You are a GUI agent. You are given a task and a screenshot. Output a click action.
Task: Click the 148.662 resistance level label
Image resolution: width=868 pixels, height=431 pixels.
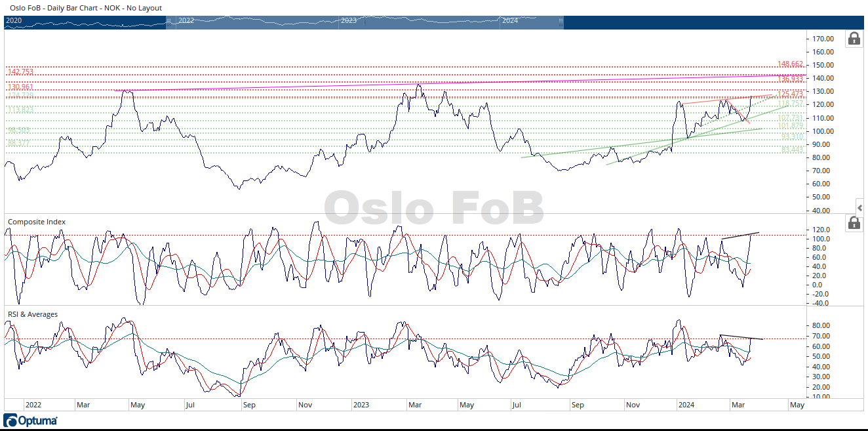pyautogui.click(x=791, y=64)
